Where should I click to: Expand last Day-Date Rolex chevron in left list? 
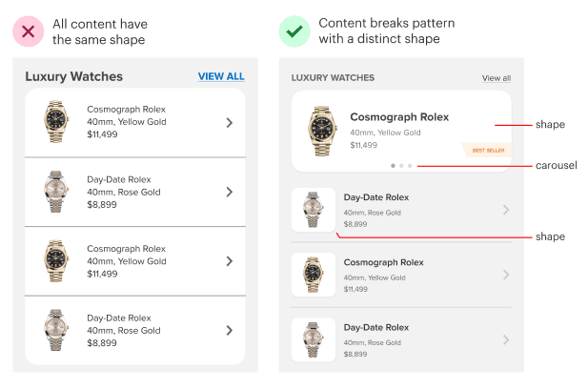pyautogui.click(x=230, y=330)
